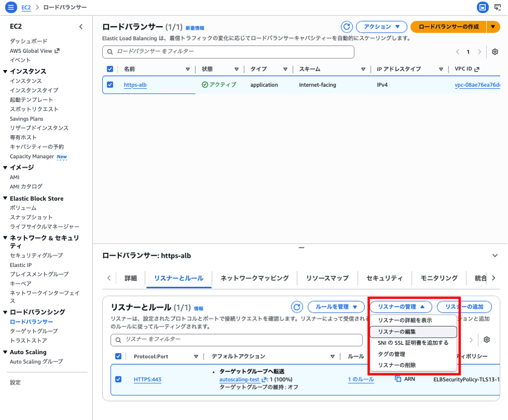Select タグの管理 menu item
This screenshot has width=508, height=420.
414,354
